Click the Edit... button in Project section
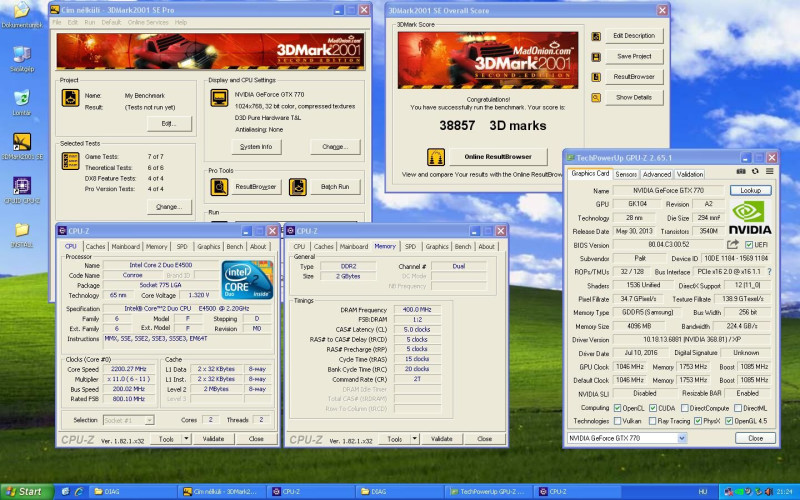Screen dimensions: 800x500 169,123
